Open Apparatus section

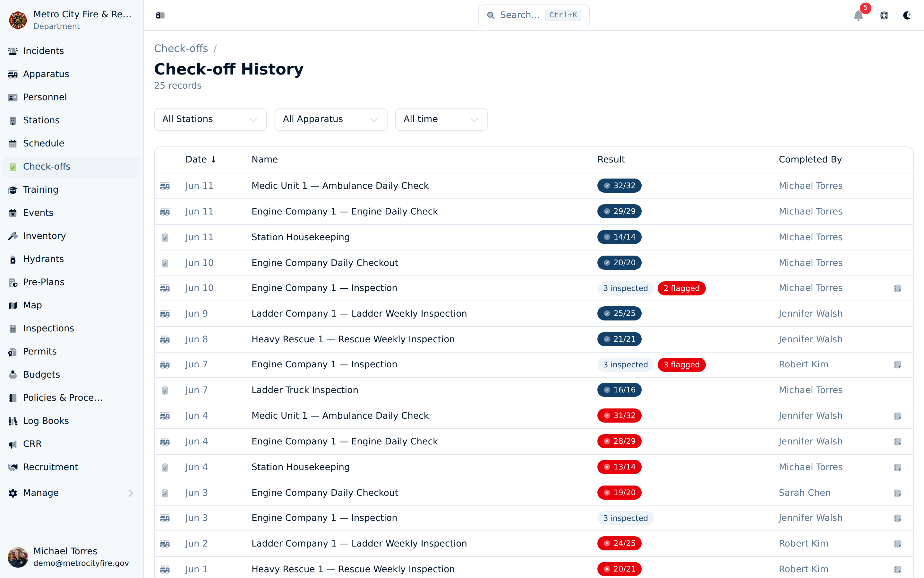72,74
